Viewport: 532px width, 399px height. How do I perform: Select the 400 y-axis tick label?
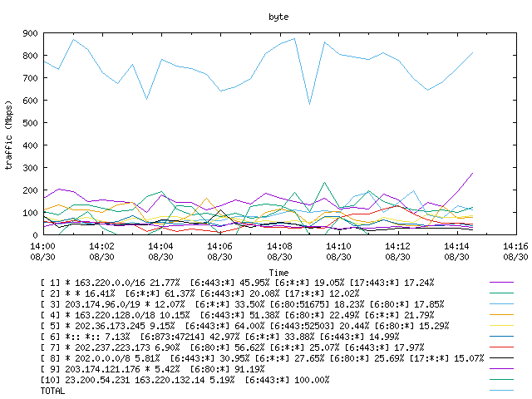click(30, 145)
